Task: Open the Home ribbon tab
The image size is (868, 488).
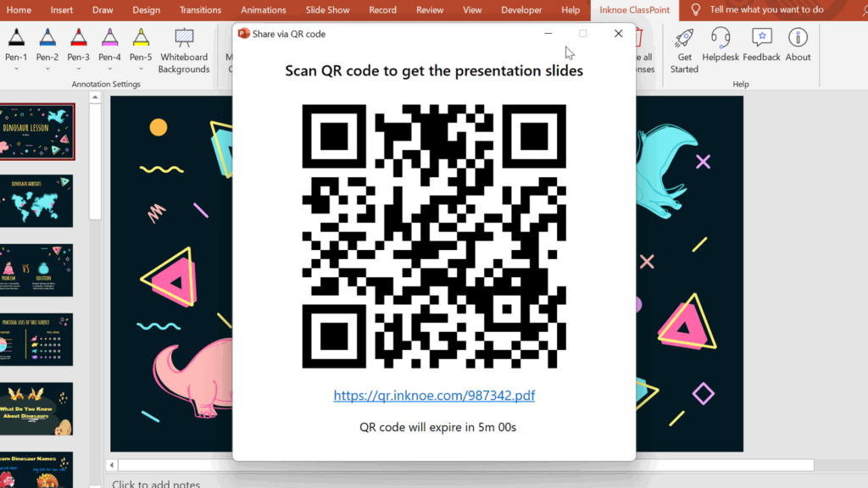Action: (x=19, y=10)
